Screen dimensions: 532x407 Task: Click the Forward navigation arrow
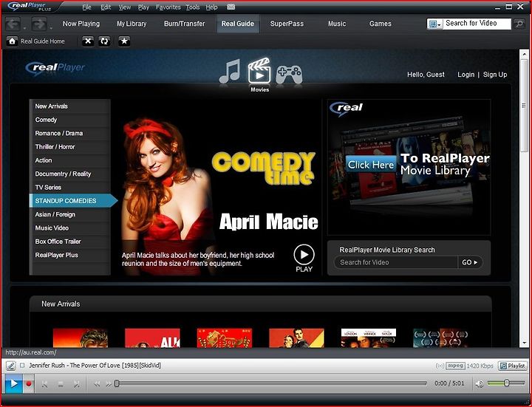(39, 24)
